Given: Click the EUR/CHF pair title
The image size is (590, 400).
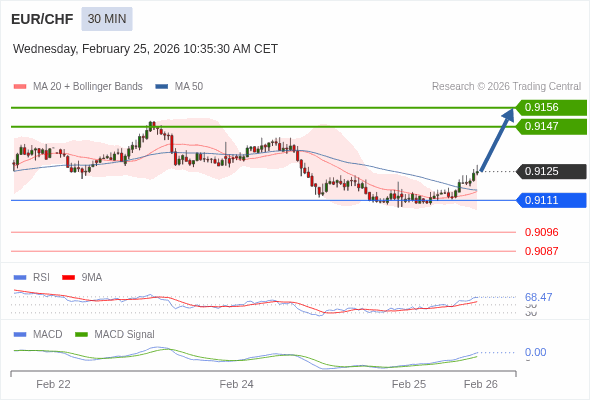Looking at the screenshot, I should pyautogui.click(x=42, y=19).
